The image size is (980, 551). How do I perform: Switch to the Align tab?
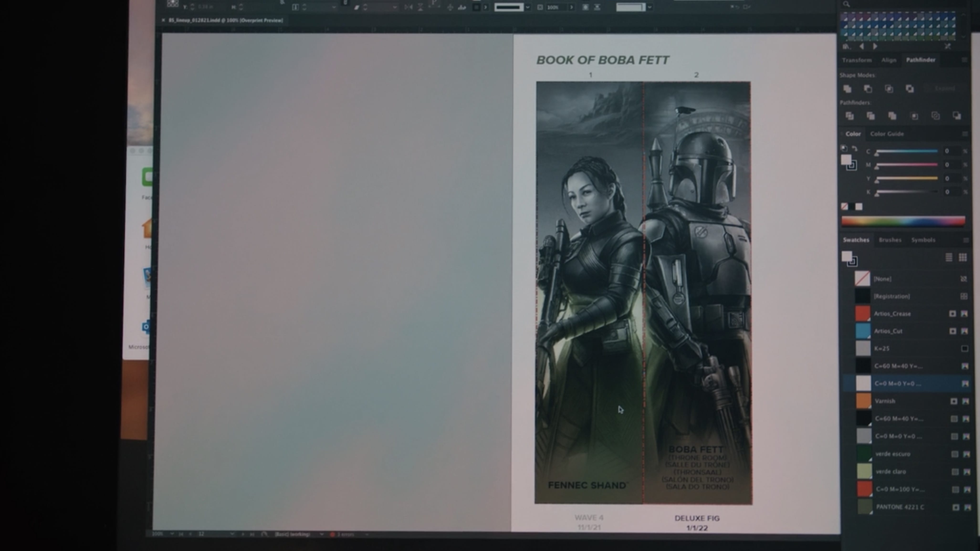(889, 60)
